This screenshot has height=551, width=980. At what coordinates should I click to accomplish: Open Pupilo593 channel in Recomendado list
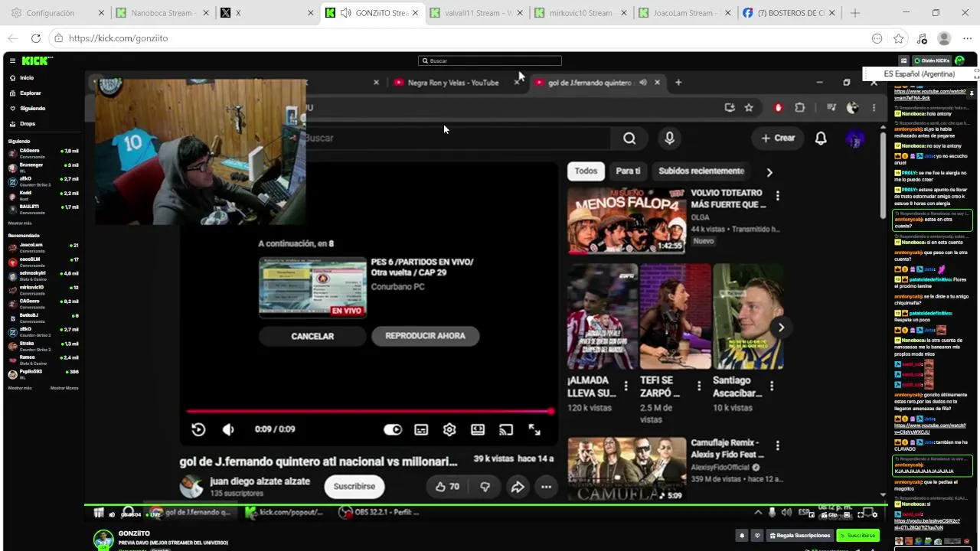(44, 373)
